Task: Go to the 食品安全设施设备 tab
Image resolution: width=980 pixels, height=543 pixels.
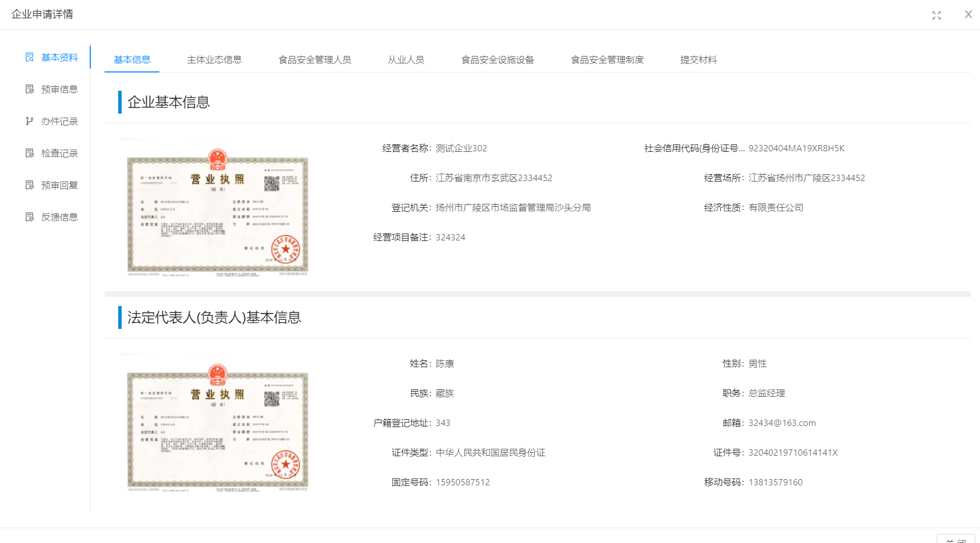Action: point(497,60)
